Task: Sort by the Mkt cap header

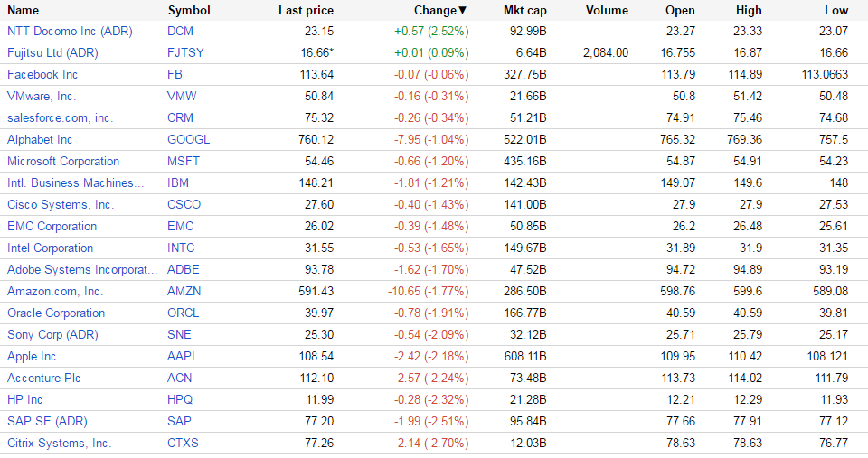Action: (x=524, y=11)
